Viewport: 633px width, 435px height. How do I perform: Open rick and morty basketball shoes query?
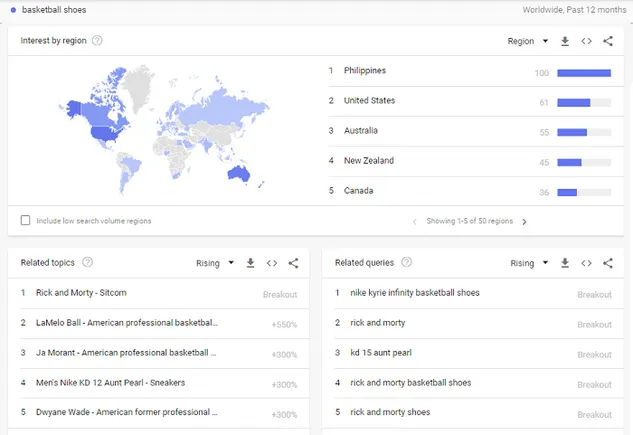coord(410,383)
